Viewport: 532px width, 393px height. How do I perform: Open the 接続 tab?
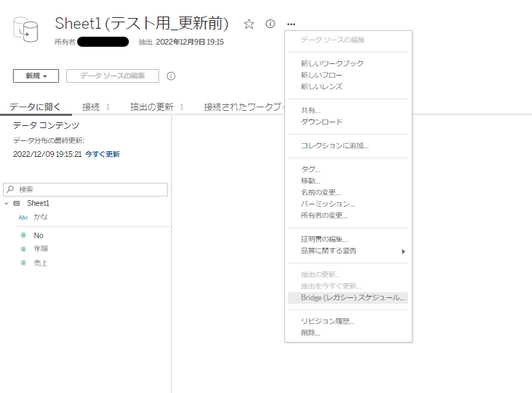pyautogui.click(x=91, y=107)
